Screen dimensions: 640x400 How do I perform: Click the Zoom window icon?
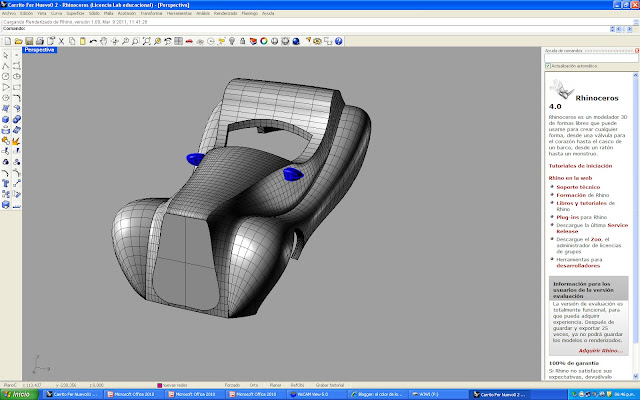tap(136, 41)
